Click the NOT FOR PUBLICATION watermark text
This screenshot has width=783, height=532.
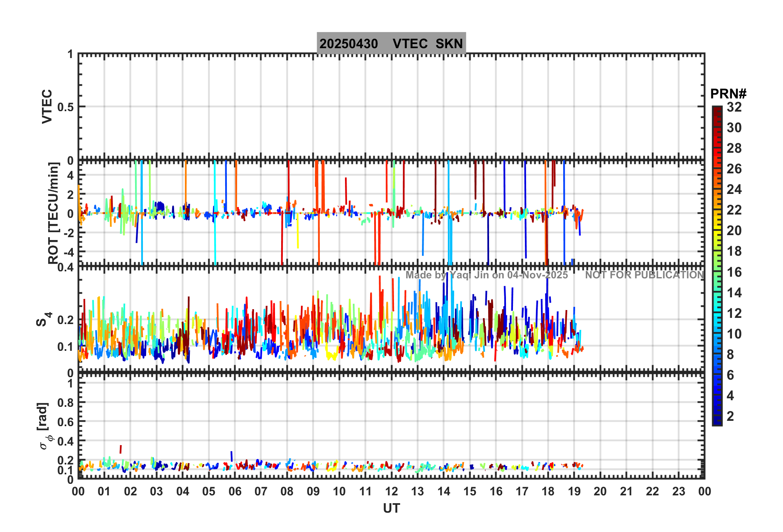645,275
